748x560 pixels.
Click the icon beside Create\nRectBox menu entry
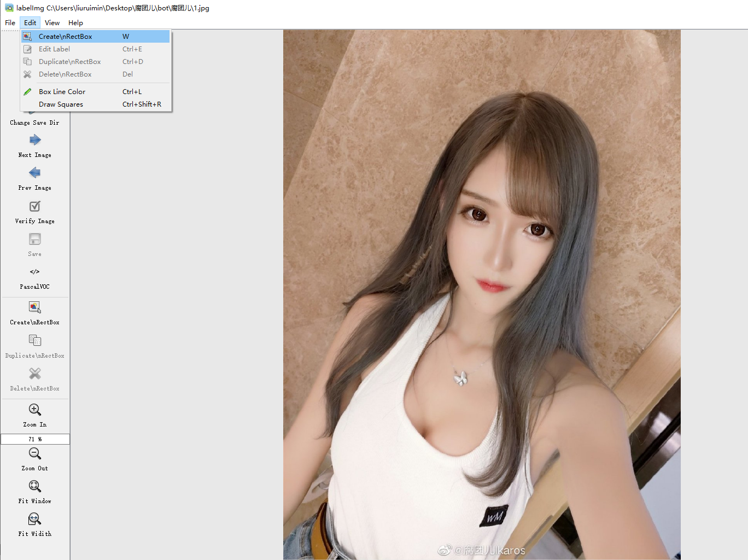point(27,37)
